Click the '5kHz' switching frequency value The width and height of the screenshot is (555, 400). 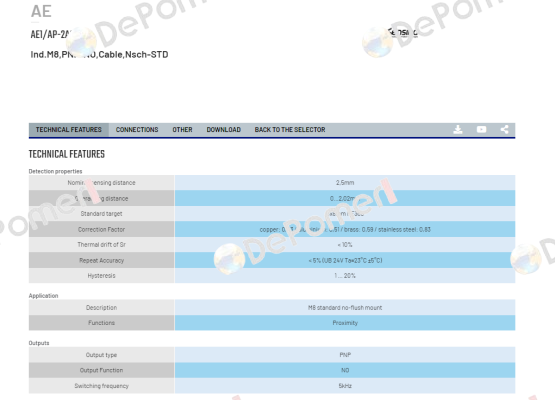click(345, 386)
